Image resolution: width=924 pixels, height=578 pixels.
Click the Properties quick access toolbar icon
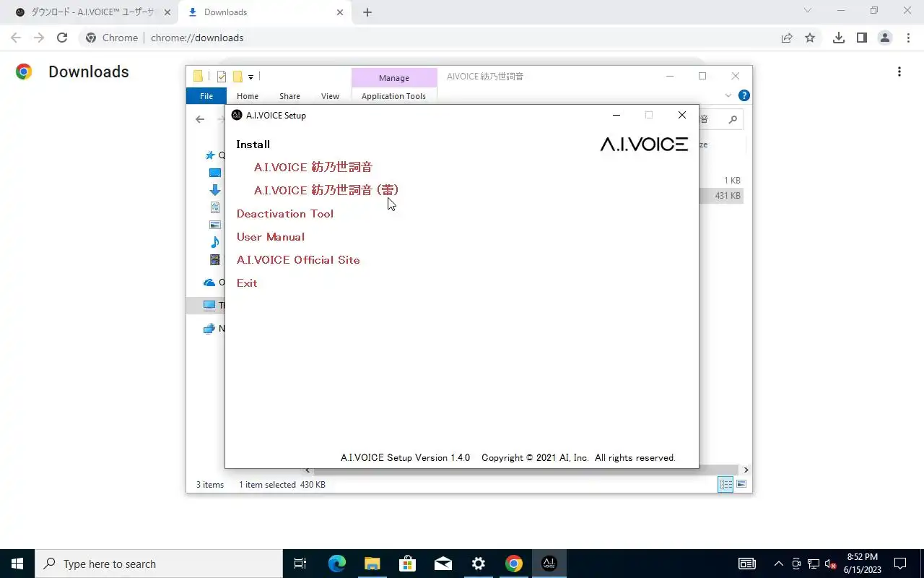point(222,77)
